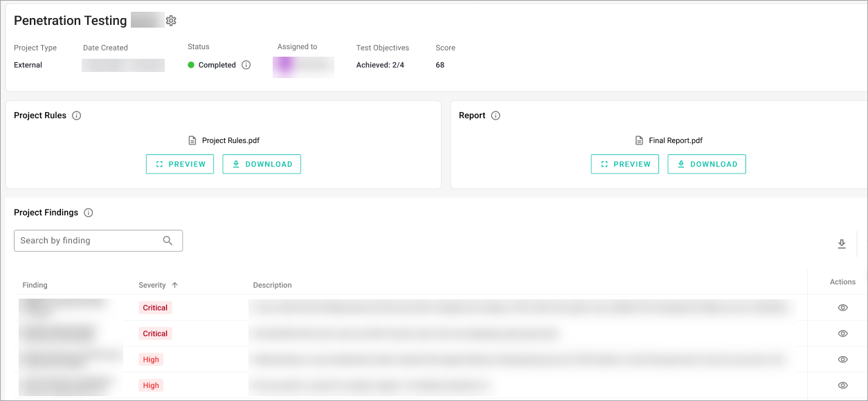Click the Finding column header

click(35, 284)
